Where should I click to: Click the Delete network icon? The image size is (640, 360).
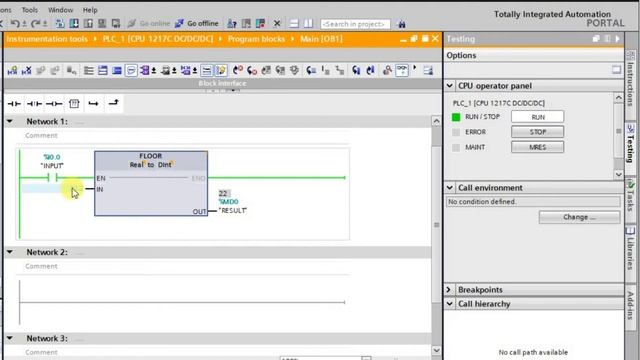27,71
